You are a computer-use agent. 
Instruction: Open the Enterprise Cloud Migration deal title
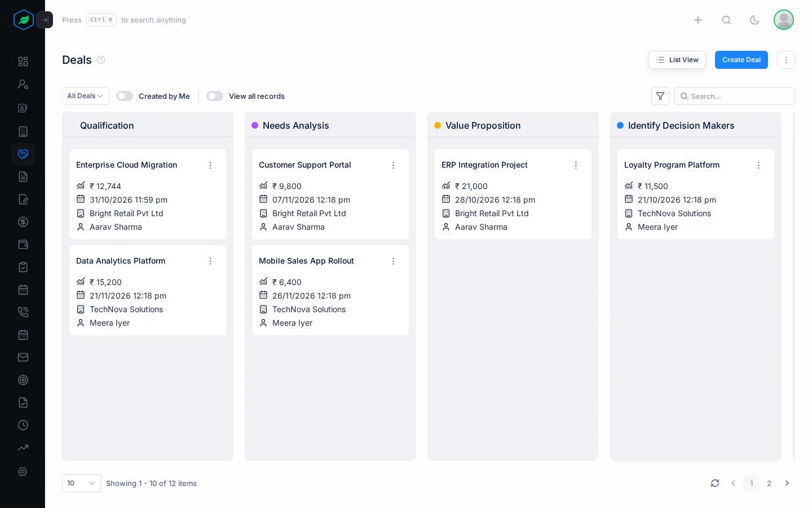pyautogui.click(x=127, y=165)
